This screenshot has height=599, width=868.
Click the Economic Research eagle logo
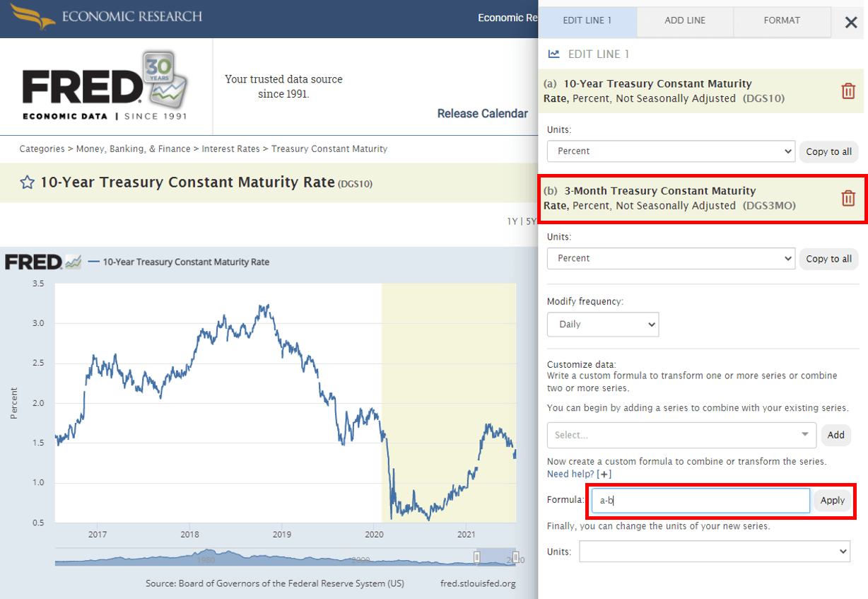click(x=33, y=16)
